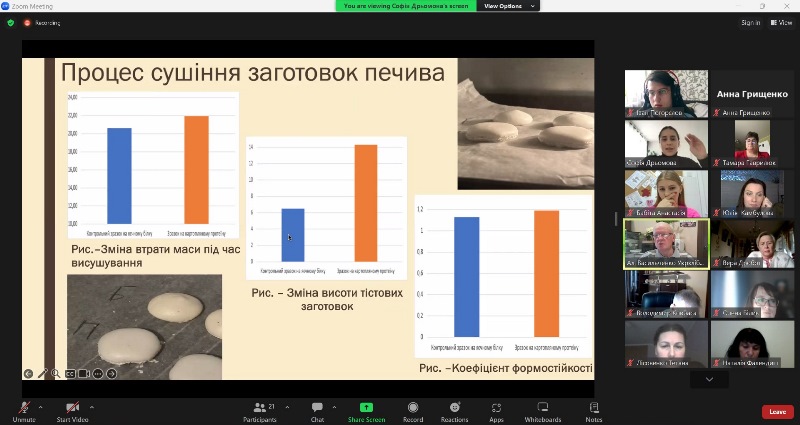The image size is (800, 425).
Task: Click the slide title 'Процес сушіння заготовок печива'
Action: click(253, 73)
